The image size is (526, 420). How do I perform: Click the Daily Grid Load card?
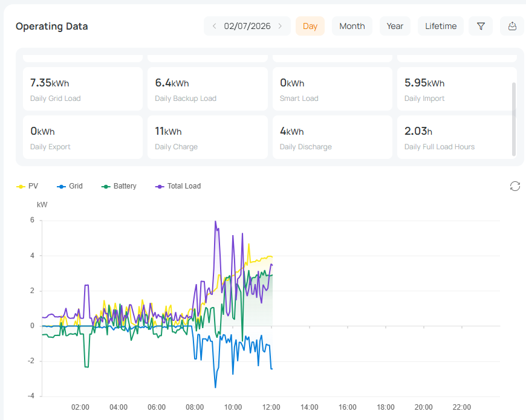83,89
